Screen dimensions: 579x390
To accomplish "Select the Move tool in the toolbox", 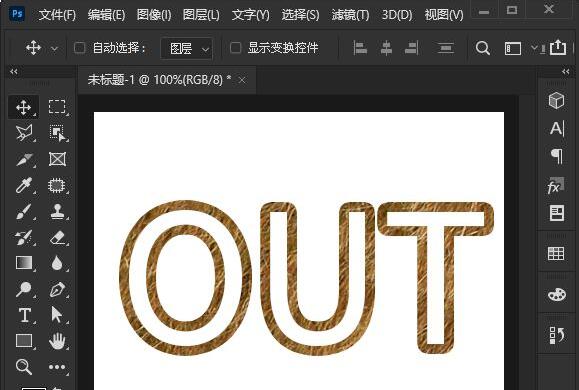I will [24, 107].
